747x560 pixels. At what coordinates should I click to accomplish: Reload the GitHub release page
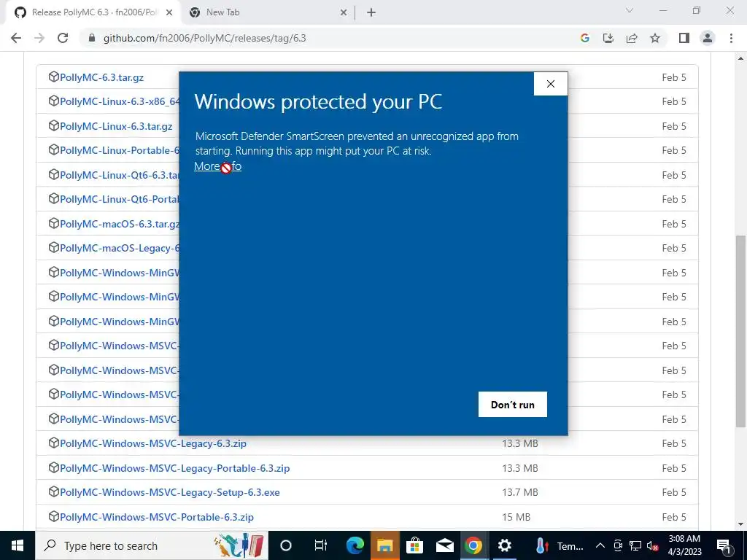63,38
